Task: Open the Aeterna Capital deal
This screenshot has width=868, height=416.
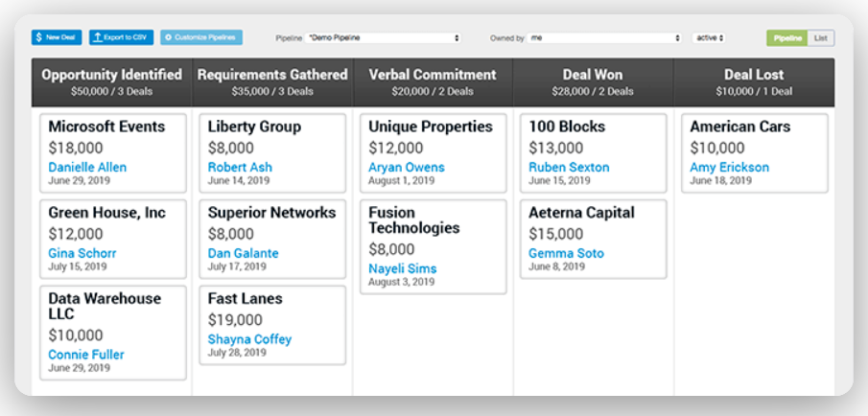Action: point(581,213)
